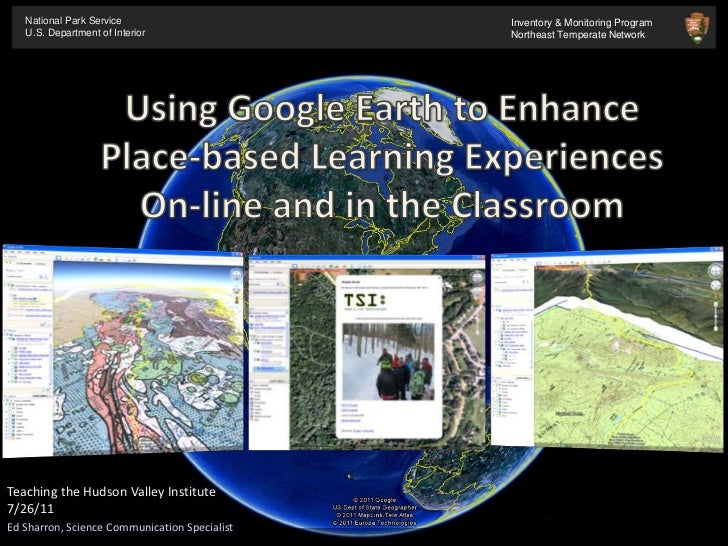Click the 'Inventory & Monitoring Program' text
Screen dimensions: 728x546
pyautogui.click(x=581, y=22)
